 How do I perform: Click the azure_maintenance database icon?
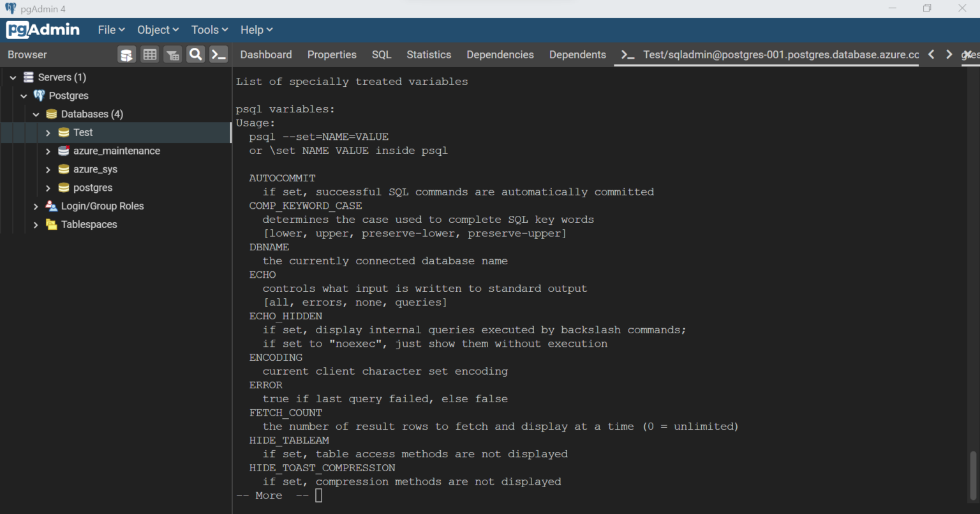click(x=63, y=151)
